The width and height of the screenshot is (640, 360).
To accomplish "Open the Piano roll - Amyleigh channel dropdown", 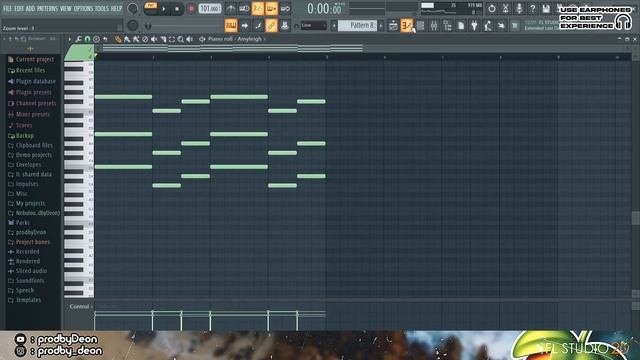I will (237, 39).
